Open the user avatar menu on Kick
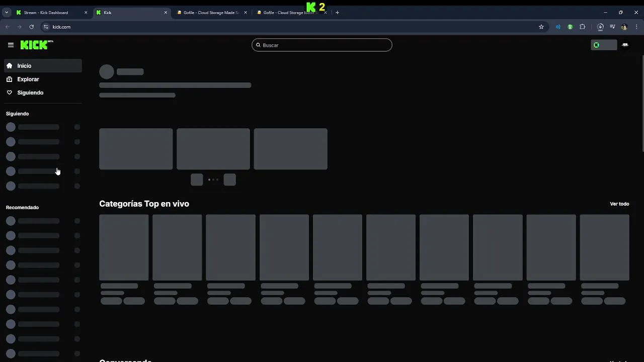The width and height of the screenshot is (644, 362). [625, 45]
